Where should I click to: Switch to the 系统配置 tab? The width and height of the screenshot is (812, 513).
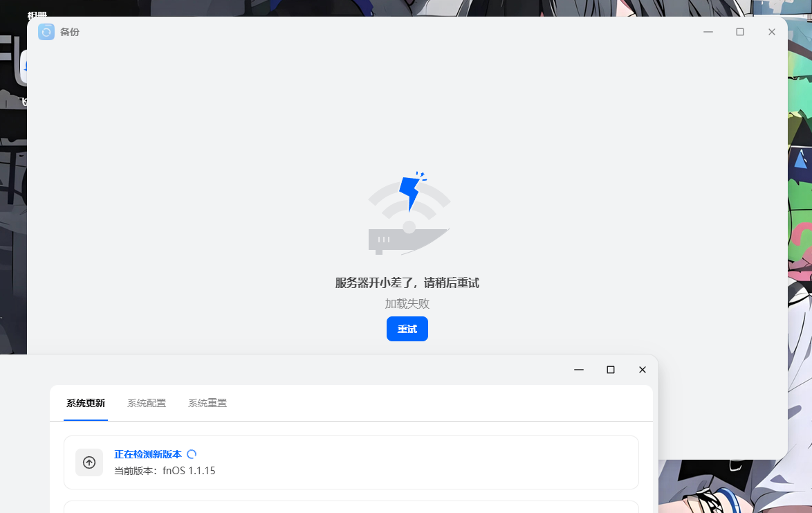click(x=146, y=402)
